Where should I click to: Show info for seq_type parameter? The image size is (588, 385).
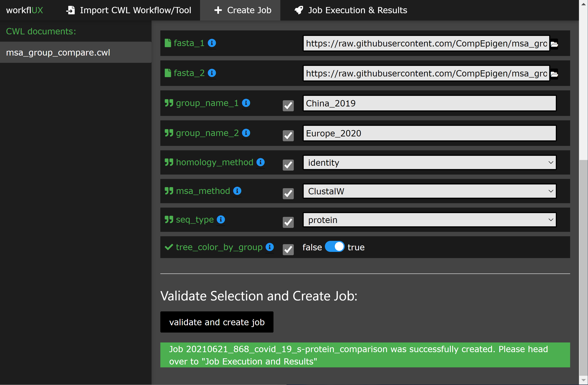tap(221, 219)
